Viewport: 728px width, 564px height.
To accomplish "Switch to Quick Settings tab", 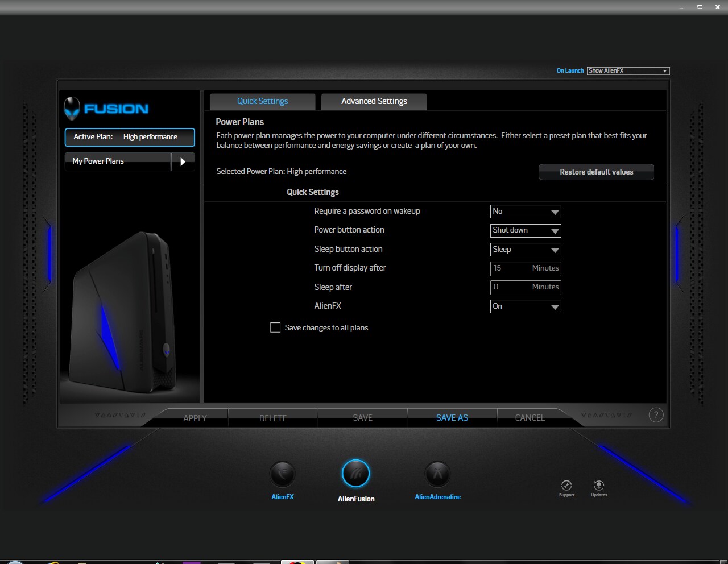I will [x=262, y=101].
